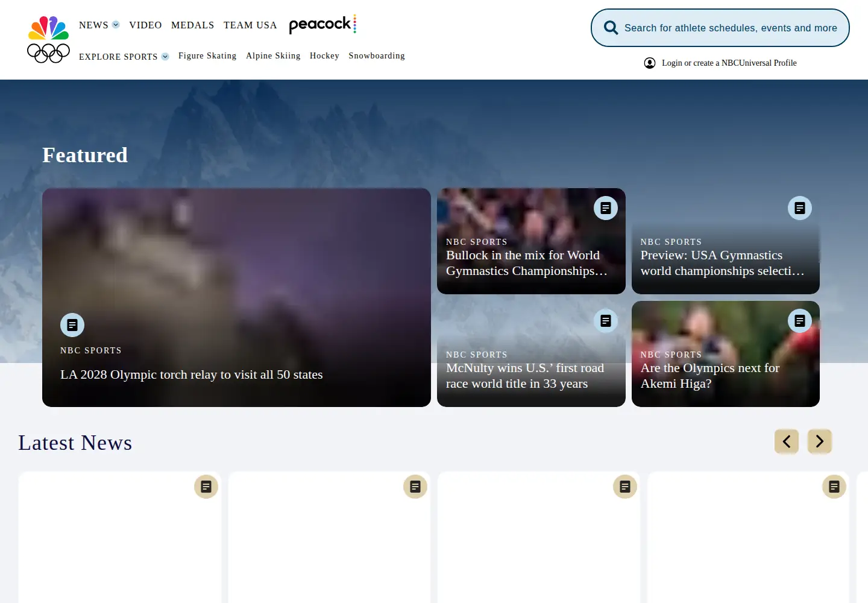Show previous Latest News items

(787, 441)
